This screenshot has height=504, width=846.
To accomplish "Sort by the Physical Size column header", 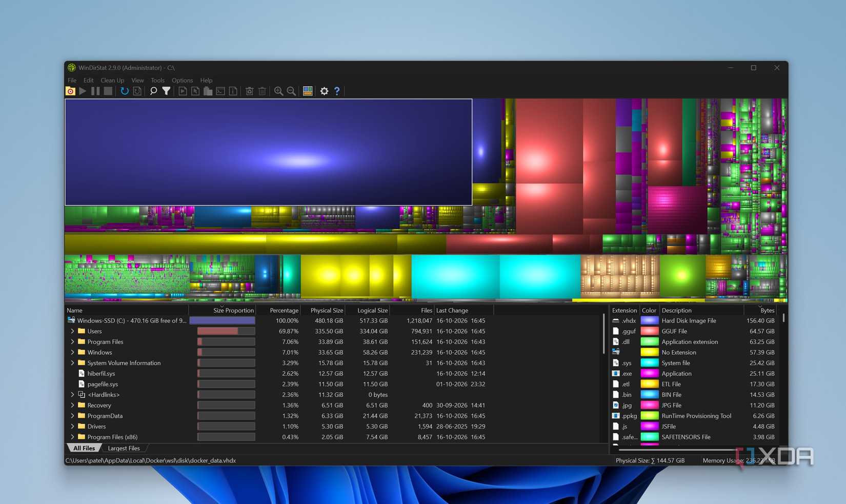I will 323,310.
